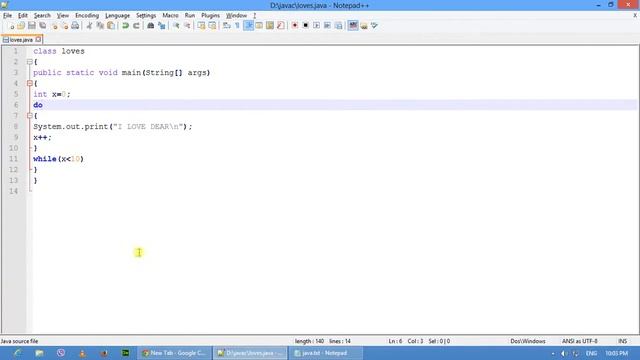Screen dimensions: 640x360
Task: Click the Save All toolbar icon
Action: coord(42,26)
